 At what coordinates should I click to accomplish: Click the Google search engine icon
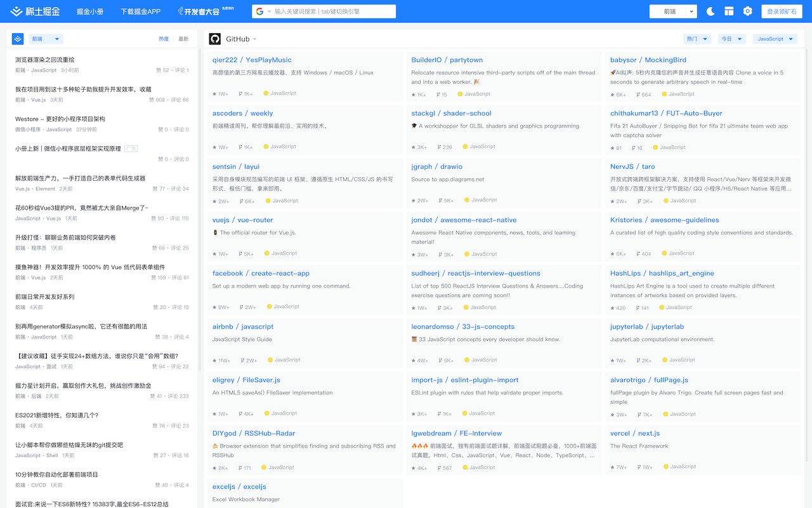[259, 11]
